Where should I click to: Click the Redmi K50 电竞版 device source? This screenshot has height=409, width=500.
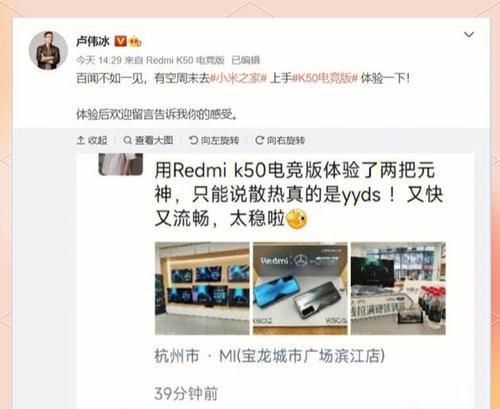pos(185,60)
